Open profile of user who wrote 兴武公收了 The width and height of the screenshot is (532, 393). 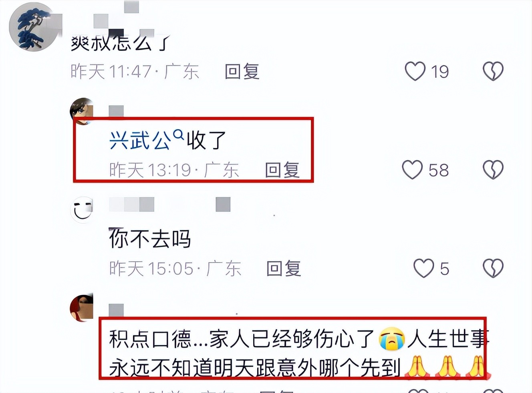tap(82, 111)
